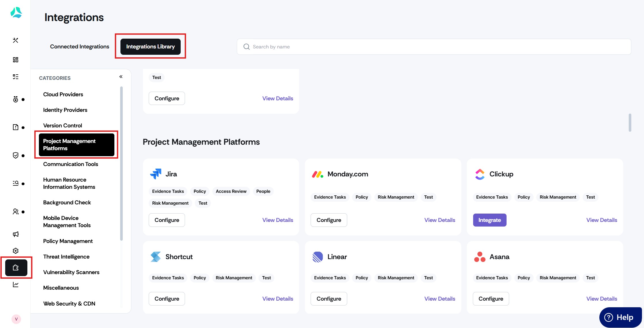Open the user avatar V
Viewport: 644px width, 328px height.
pyautogui.click(x=16, y=319)
